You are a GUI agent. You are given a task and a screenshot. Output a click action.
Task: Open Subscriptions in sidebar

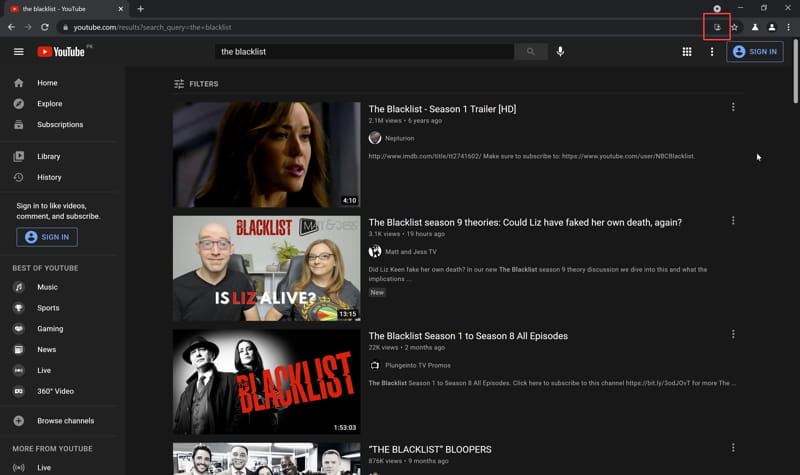click(x=61, y=124)
